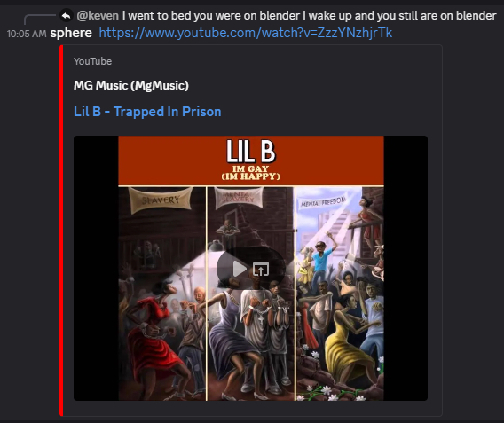This screenshot has height=423, width=504.
Task: Click the reply arrow icon beside @keven
Action: point(67,15)
